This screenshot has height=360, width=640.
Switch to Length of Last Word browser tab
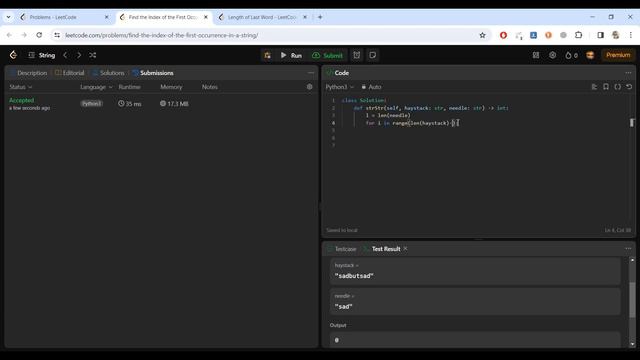(x=261, y=17)
